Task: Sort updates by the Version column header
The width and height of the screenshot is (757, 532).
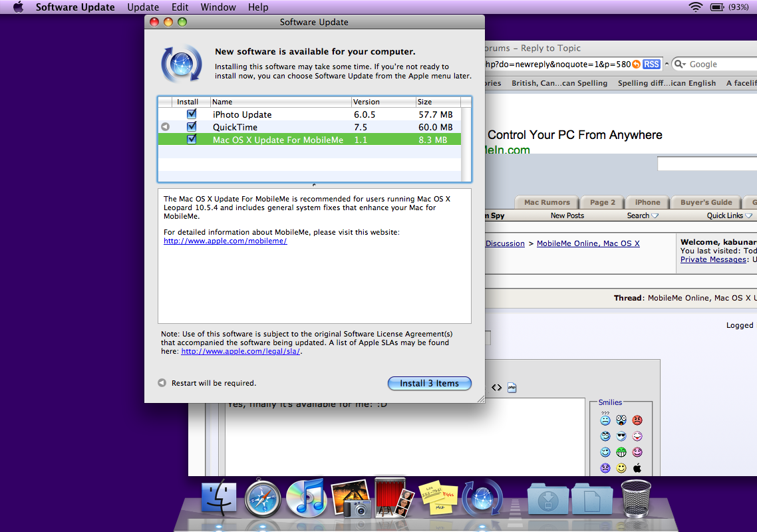Action: 383,102
